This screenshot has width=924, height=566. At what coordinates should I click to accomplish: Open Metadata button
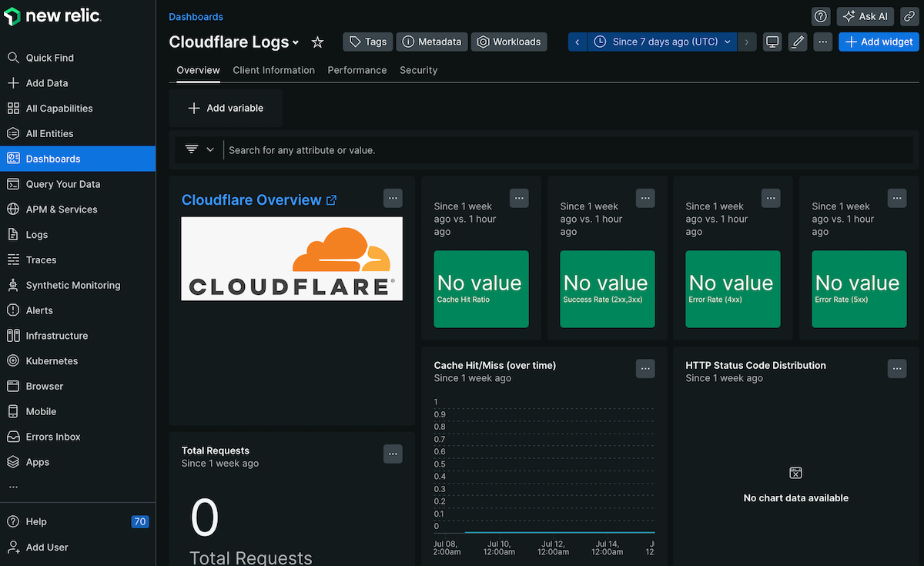point(432,42)
